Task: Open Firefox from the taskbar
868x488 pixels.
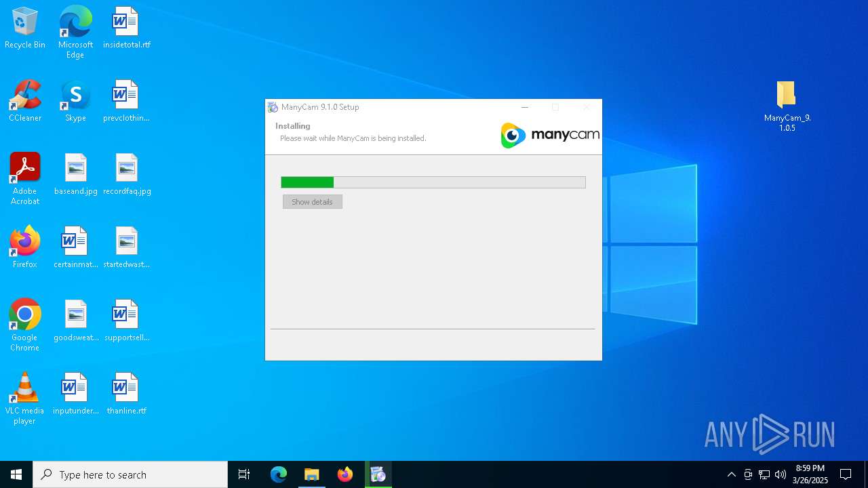Action: tap(345, 474)
